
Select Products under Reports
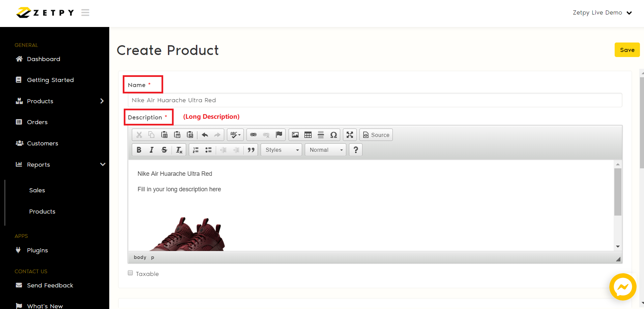pyautogui.click(x=42, y=212)
